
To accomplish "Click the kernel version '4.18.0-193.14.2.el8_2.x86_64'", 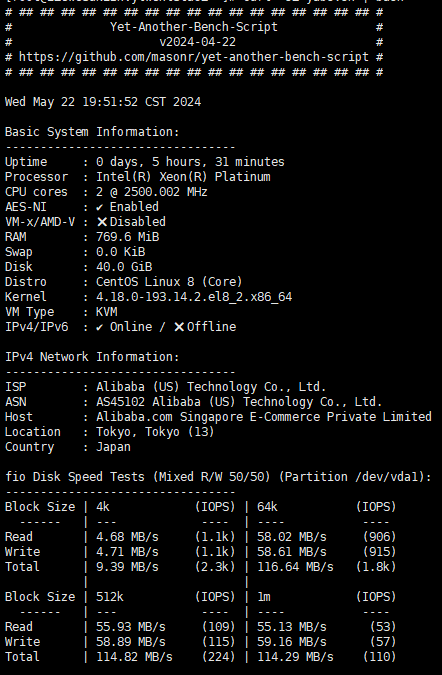I will point(194,297).
